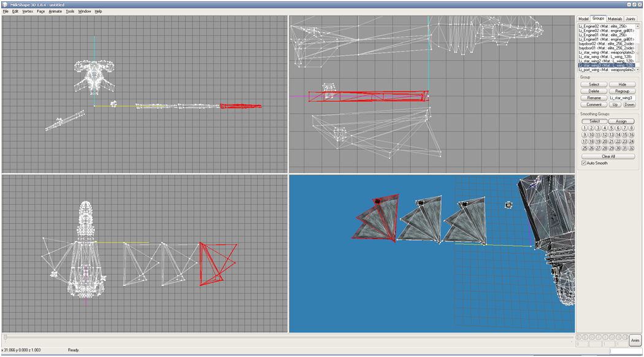Choose smoothing group 9
The height and width of the screenshot is (357, 644).
point(585,135)
